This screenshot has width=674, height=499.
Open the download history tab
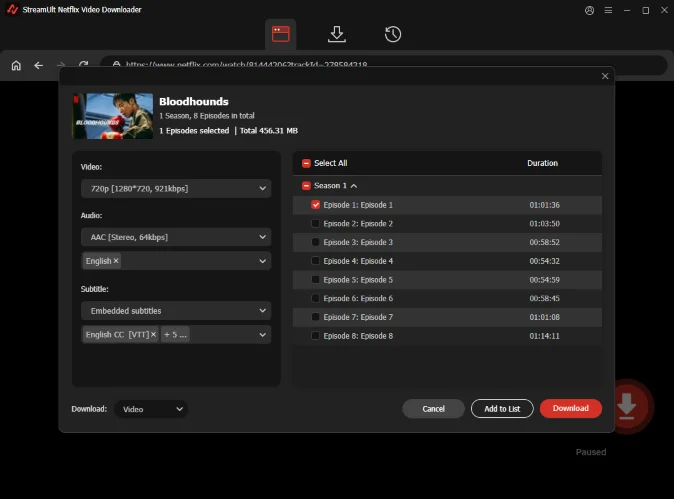pos(392,34)
